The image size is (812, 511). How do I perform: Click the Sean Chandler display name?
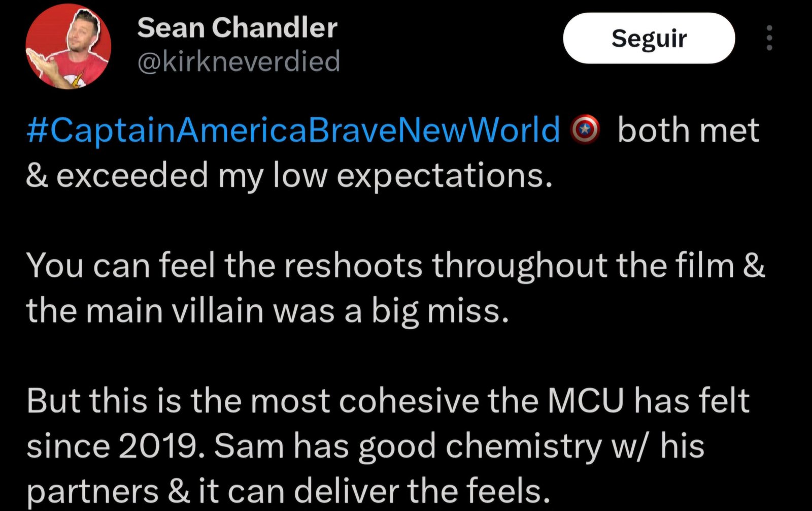(237, 27)
